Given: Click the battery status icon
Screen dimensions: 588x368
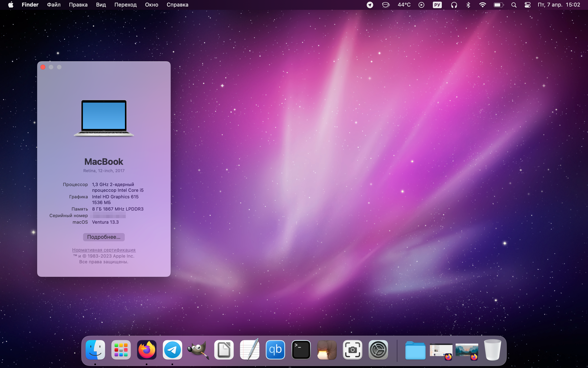Looking at the screenshot, I should tap(499, 5).
